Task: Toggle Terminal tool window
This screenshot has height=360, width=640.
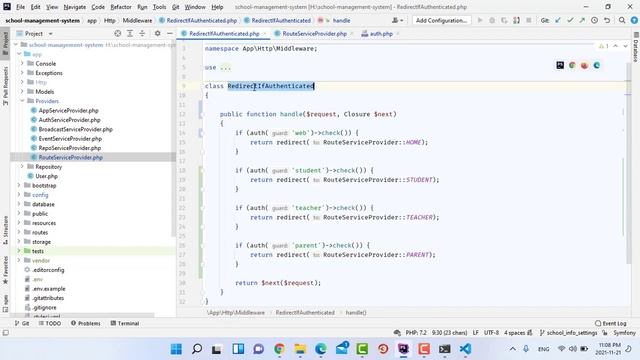Action: pyautogui.click(x=125, y=323)
